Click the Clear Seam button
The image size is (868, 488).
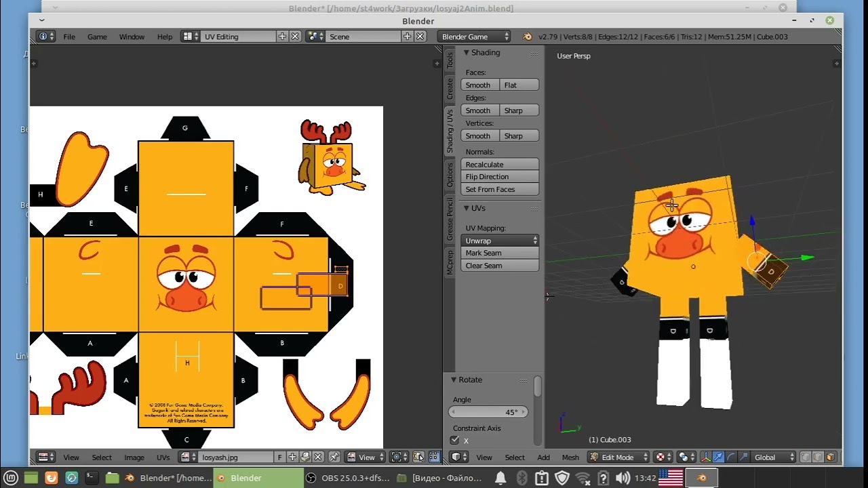coord(500,266)
